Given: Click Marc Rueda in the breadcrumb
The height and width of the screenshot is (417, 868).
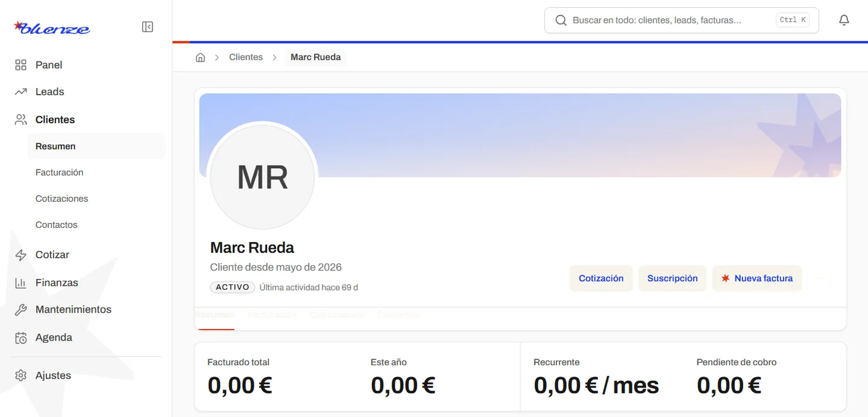Looking at the screenshot, I should click(x=315, y=57).
